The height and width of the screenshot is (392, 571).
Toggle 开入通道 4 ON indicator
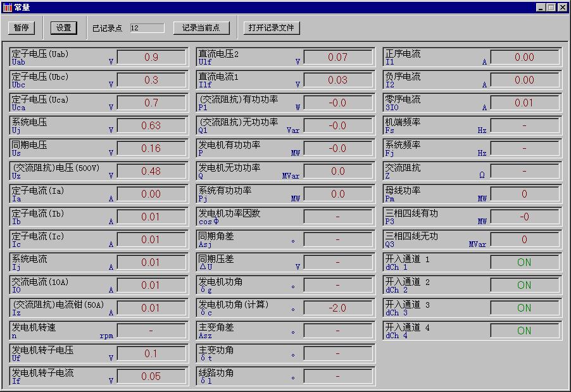pos(524,331)
